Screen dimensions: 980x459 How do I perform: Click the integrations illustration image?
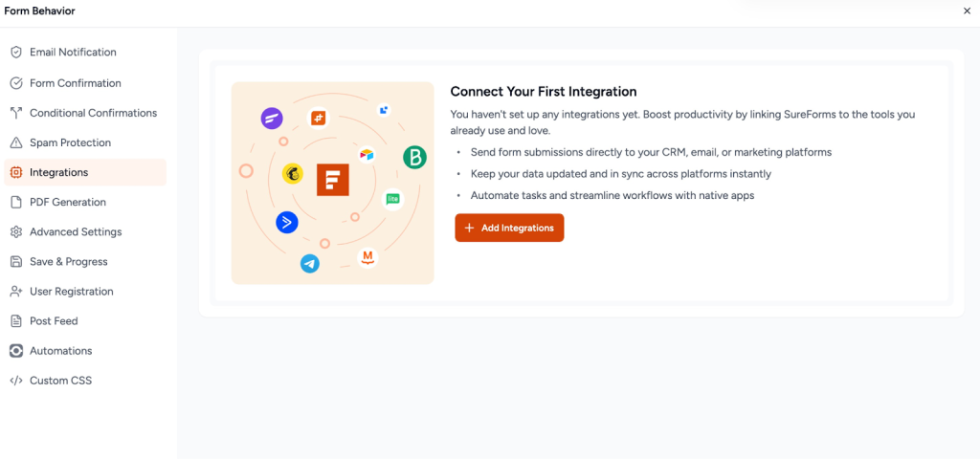332,183
